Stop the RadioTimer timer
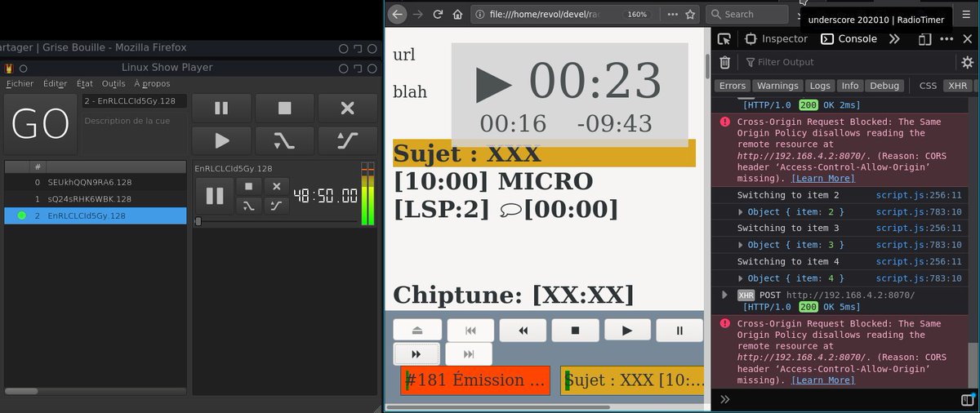The height and width of the screenshot is (413, 980). click(575, 330)
